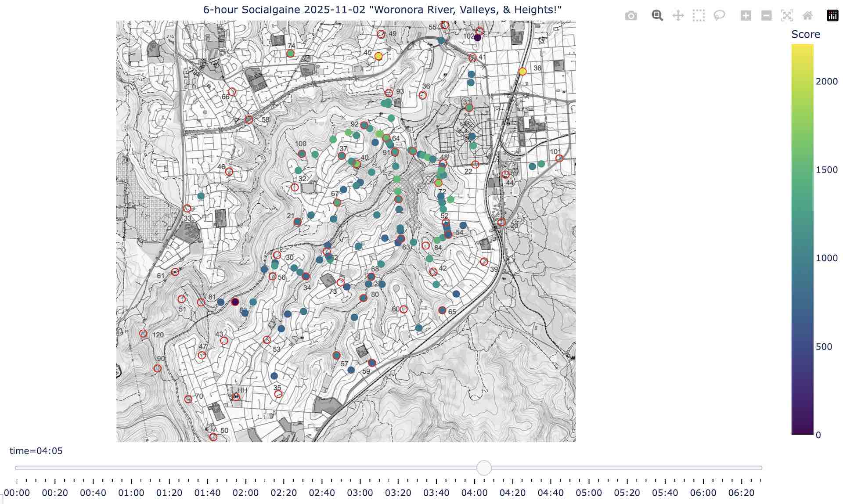Select the 00:00 tick label
The height and width of the screenshot is (504, 843).
coord(17,493)
